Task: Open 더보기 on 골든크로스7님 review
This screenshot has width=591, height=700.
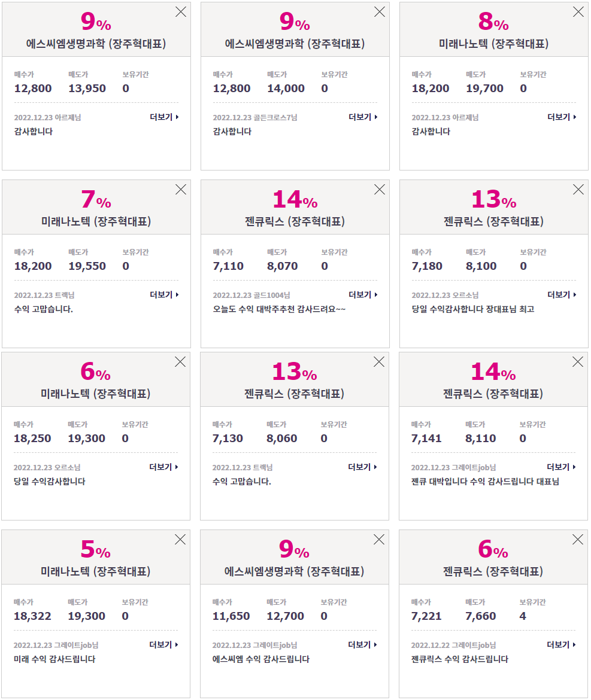Action: [x=363, y=117]
